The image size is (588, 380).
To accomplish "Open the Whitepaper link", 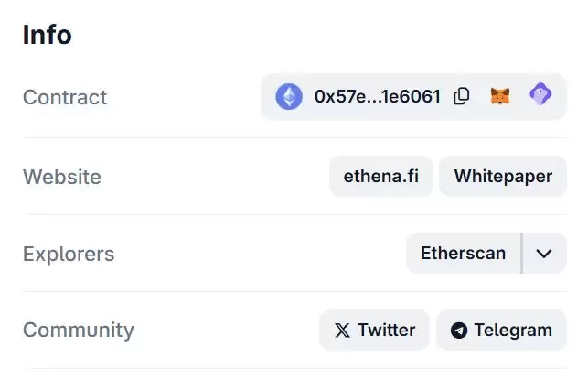I will [503, 176].
